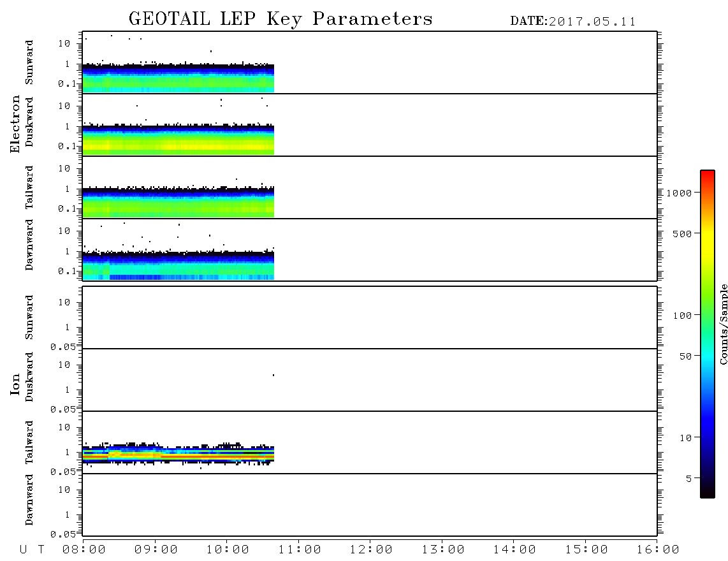728x561 pixels.
Task: Click the Electron Sunward spectrogram data
Action: 178,78
